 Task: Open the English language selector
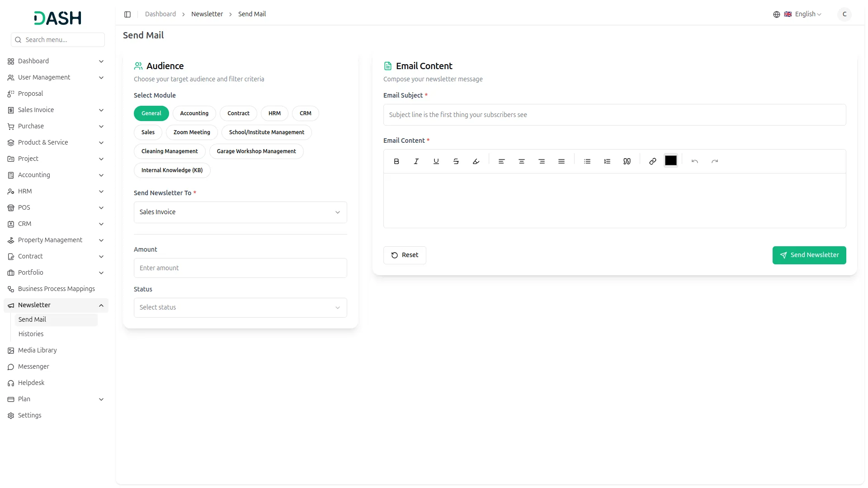tap(797, 14)
